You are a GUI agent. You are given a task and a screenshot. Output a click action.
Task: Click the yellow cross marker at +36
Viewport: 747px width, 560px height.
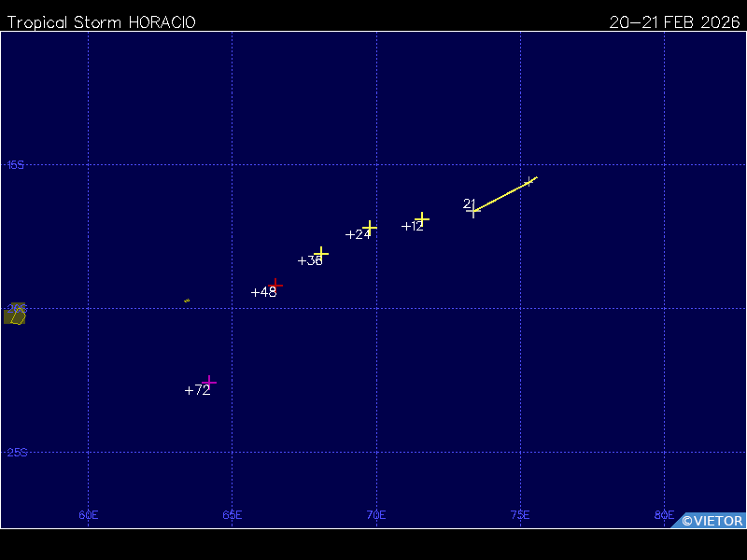click(x=321, y=253)
